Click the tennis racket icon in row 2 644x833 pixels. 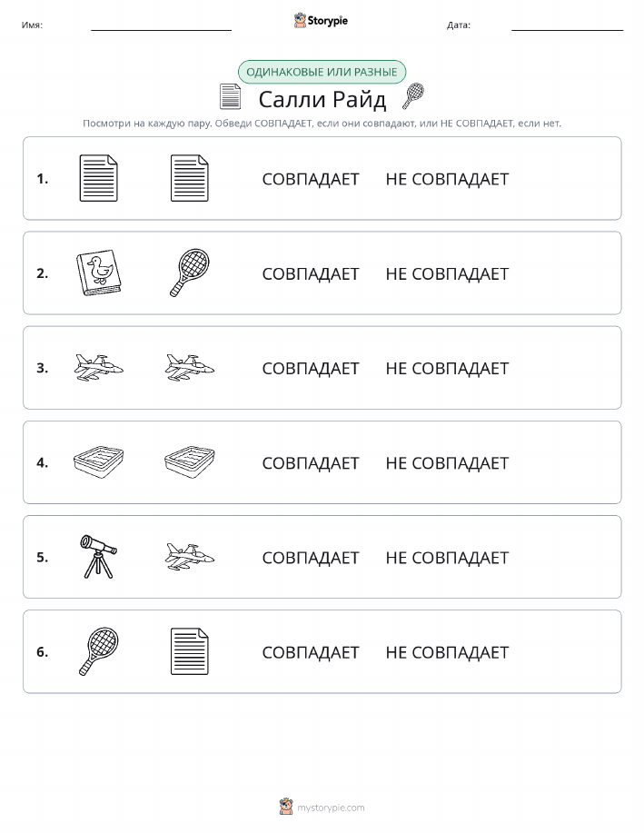coord(190,273)
